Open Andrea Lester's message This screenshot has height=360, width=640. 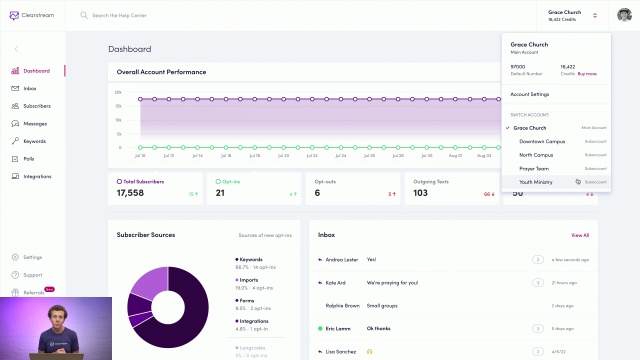(x=453, y=260)
